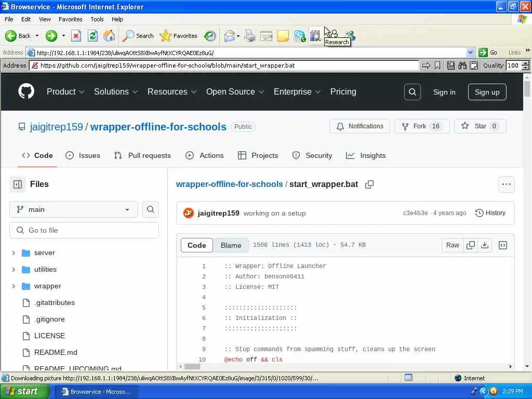Click the IE green Forward arrow

51,36
